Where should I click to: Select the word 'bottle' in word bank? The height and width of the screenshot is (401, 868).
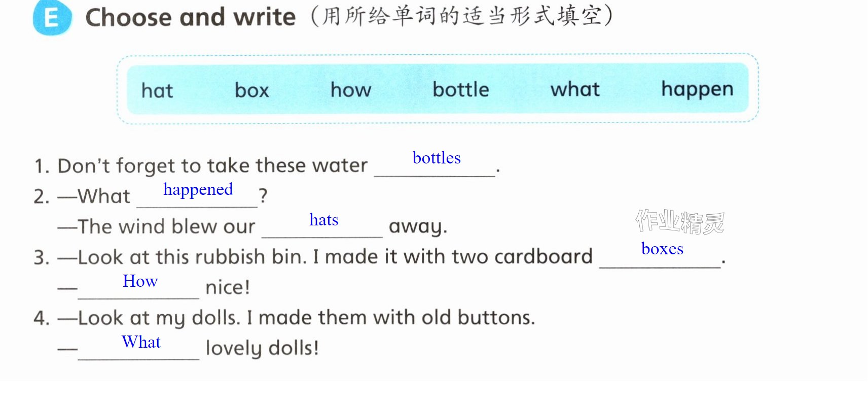tap(461, 89)
